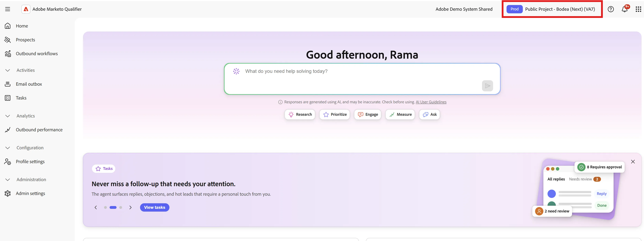This screenshot has width=644, height=241.
Task: Click the Home house icon
Action: pyautogui.click(x=7, y=26)
